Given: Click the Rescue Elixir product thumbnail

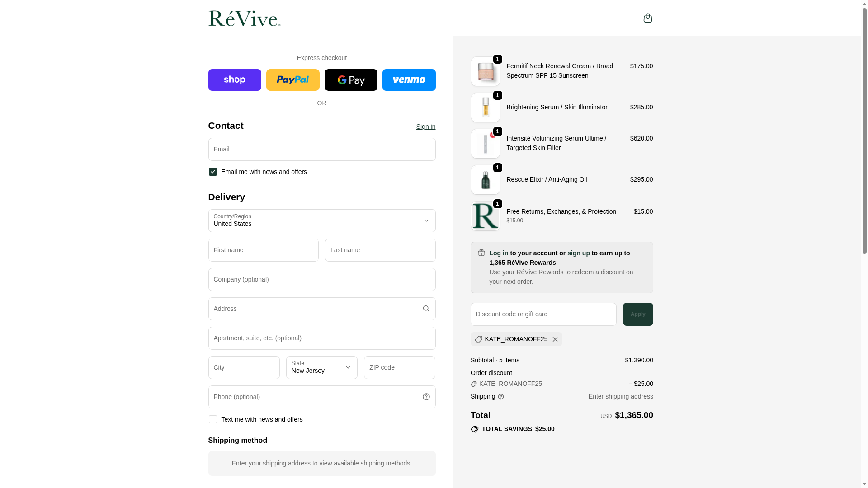Looking at the screenshot, I should [x=485, y=180].
